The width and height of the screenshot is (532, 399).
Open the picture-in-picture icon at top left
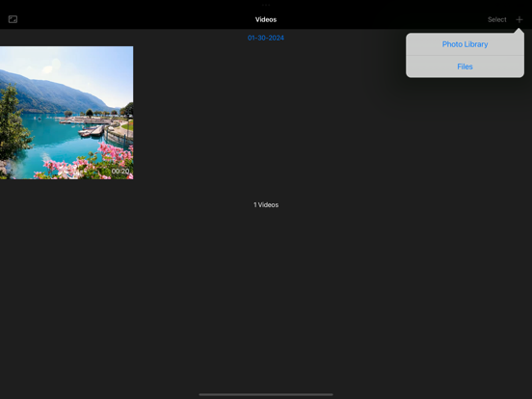(x=13, y=19)
